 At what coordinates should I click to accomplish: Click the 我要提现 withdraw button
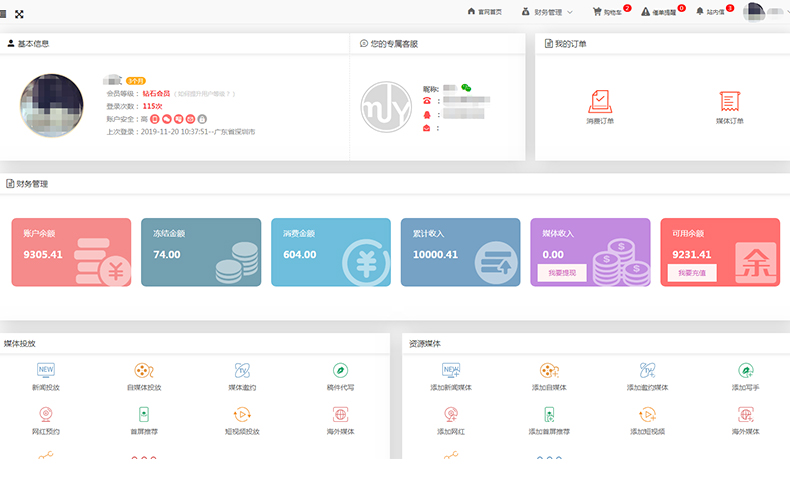click(x=561, y=272)
